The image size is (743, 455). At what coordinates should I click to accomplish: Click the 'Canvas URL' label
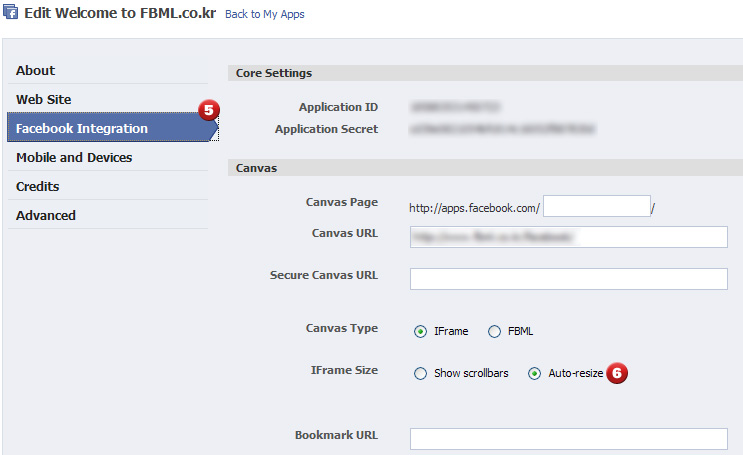[344, 233]
